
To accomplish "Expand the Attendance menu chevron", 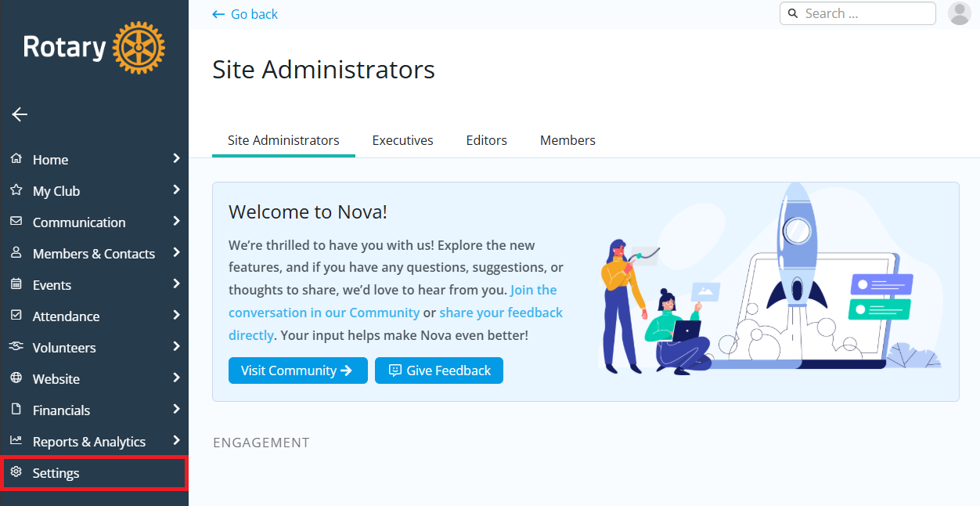I will [176, 315].
